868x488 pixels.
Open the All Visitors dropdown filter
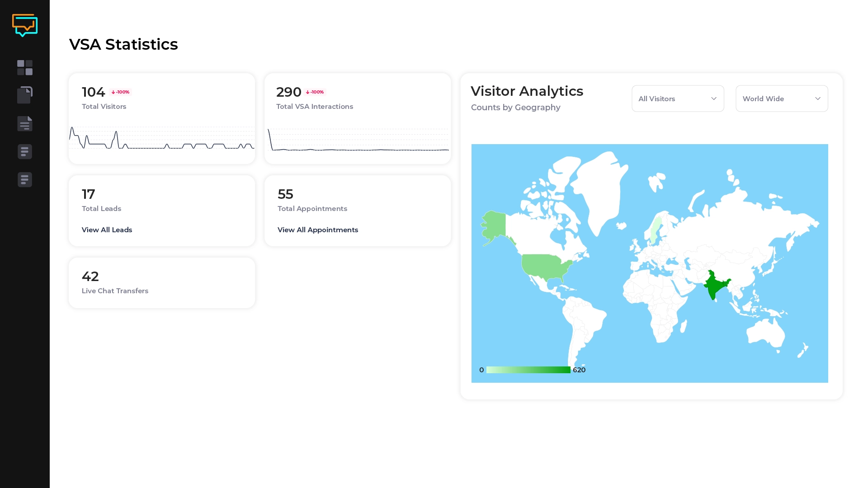(x=678, y=99)
